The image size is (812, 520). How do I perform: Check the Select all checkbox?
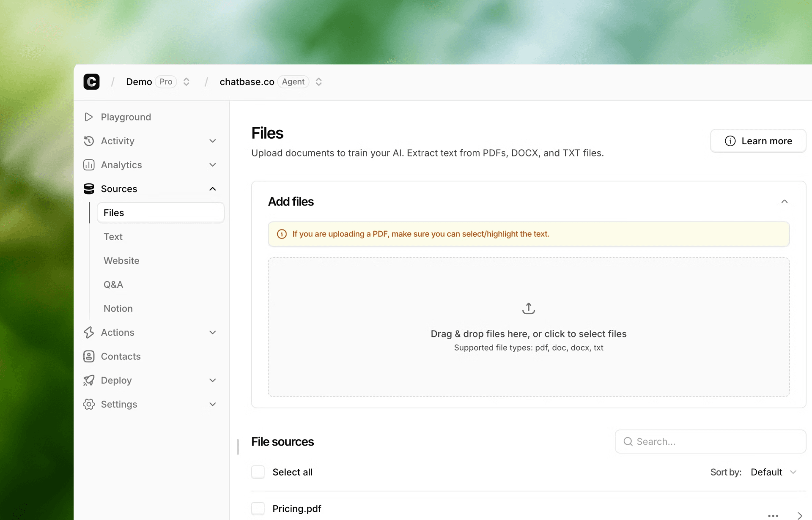click(258, 472)
